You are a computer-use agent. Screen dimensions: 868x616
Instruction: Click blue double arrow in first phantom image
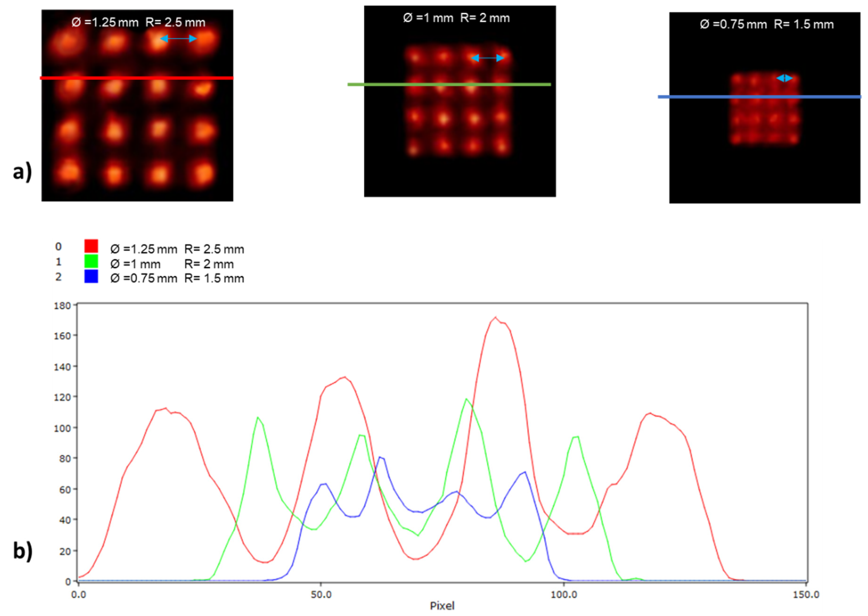178,38
